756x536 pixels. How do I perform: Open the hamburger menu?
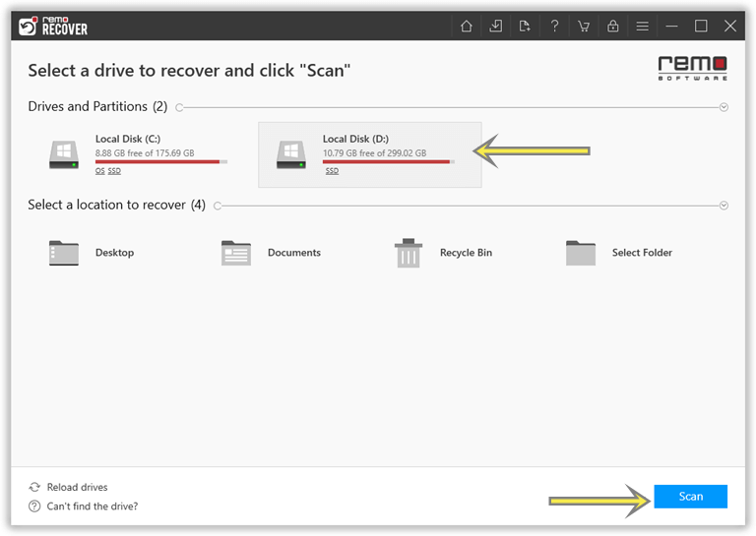642,26
